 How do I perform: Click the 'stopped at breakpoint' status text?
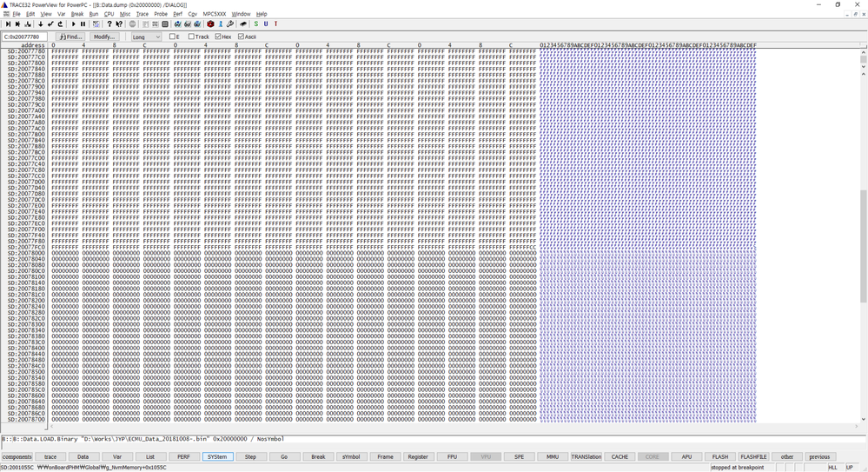[x=738, y=468]
